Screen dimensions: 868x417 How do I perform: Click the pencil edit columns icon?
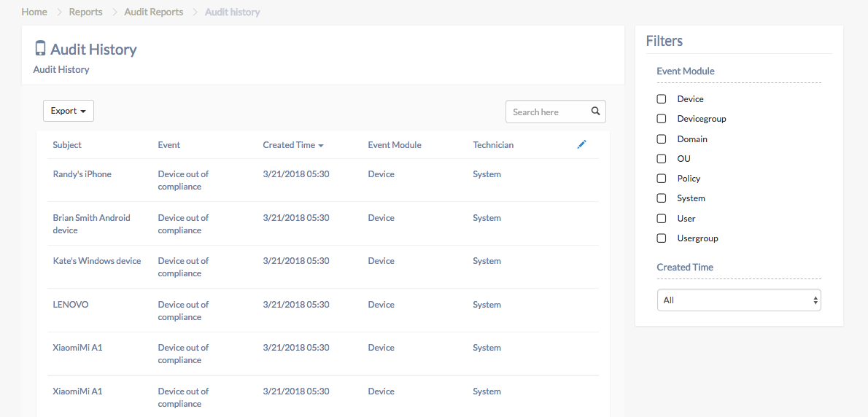click(581, 144)
